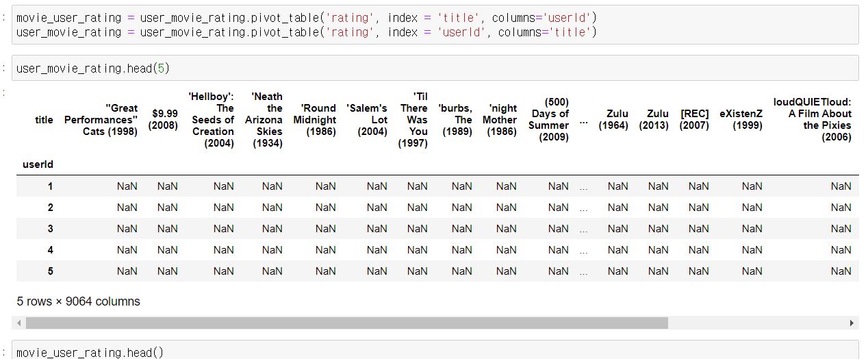Select the "Great Performances" Cats (1998) column header

[101, 120]
